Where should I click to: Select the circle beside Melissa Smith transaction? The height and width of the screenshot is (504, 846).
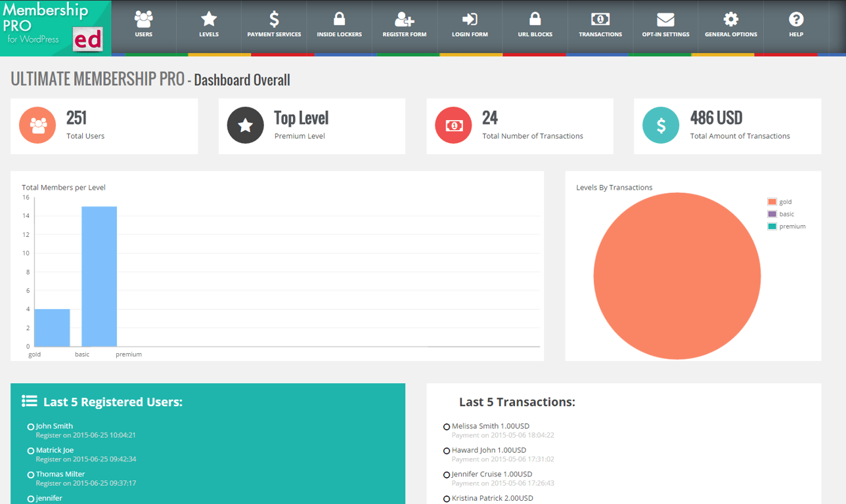click(448, 426)
